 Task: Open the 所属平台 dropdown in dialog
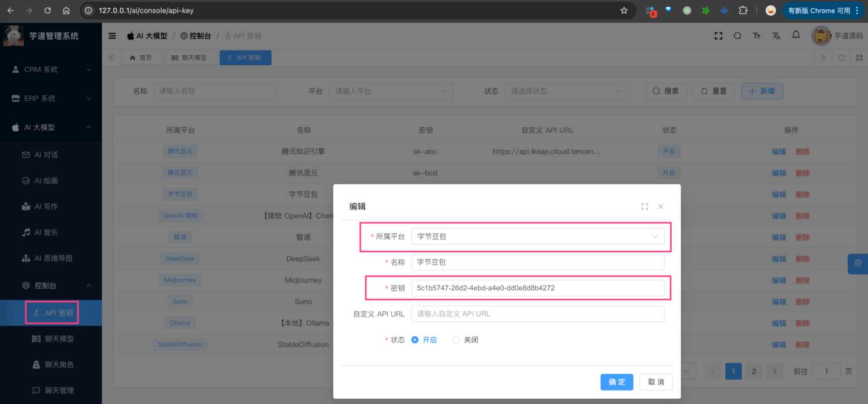pos(537,236)
